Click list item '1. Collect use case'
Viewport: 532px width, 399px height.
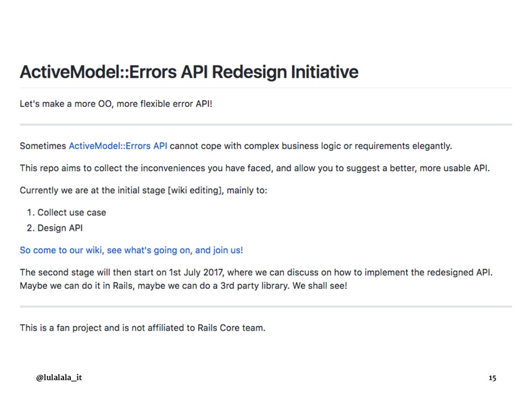click(x=66, y=212)
